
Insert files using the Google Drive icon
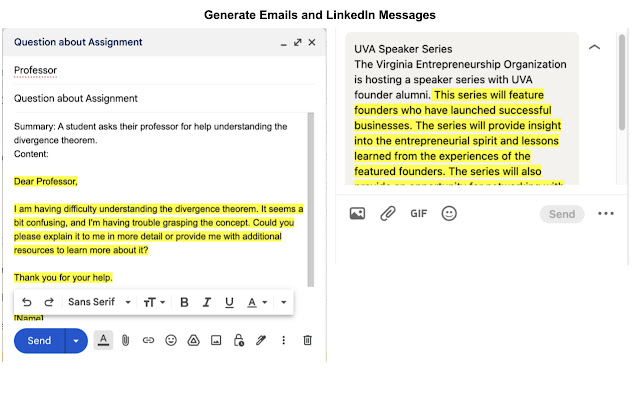coord(193,340)
